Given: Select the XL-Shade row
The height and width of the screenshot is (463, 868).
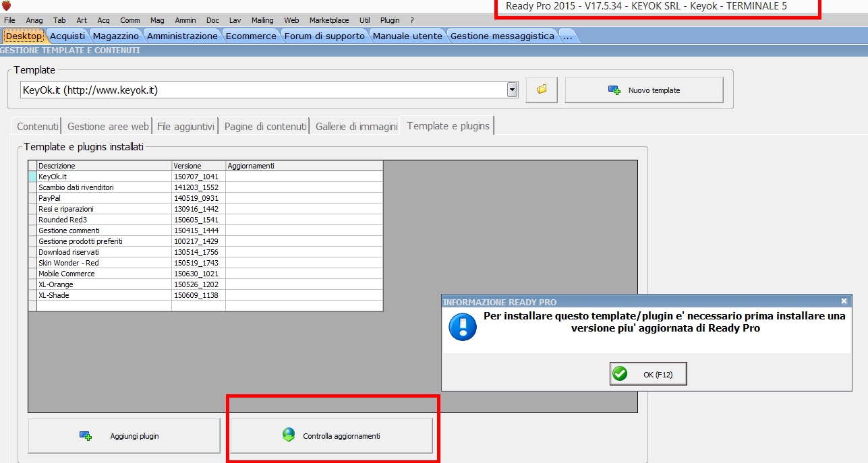Looking at the screenshot, I should pos(206,295).
